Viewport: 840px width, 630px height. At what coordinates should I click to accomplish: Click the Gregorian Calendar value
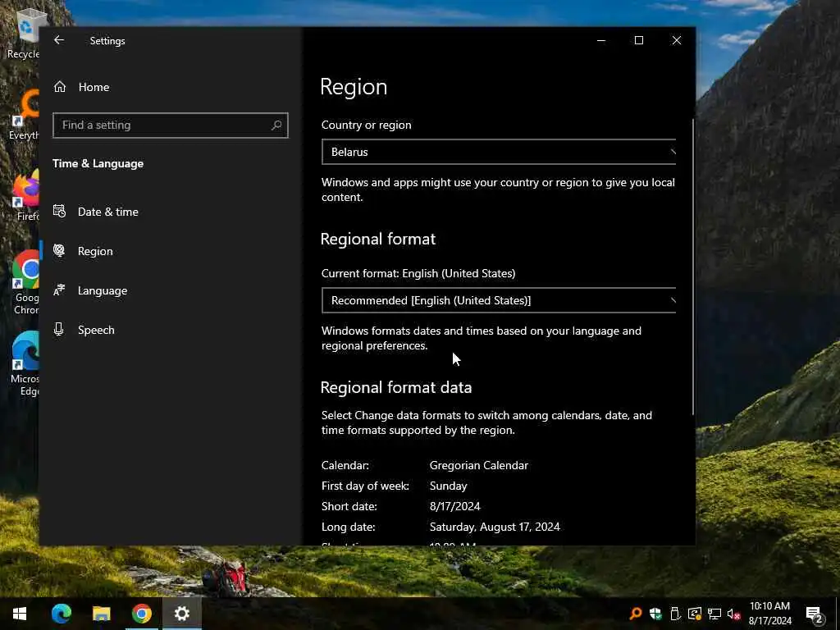[x=479, y=466]
